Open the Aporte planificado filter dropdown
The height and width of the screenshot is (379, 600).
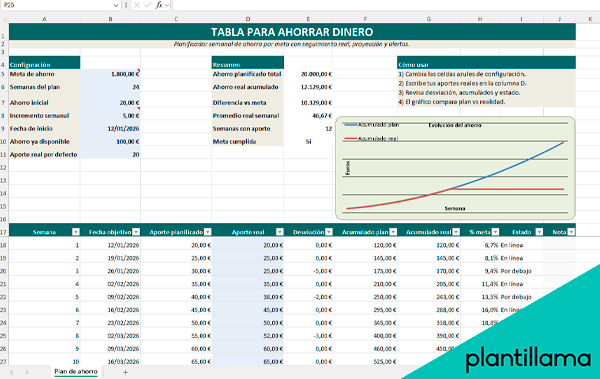tap(207, 232)
